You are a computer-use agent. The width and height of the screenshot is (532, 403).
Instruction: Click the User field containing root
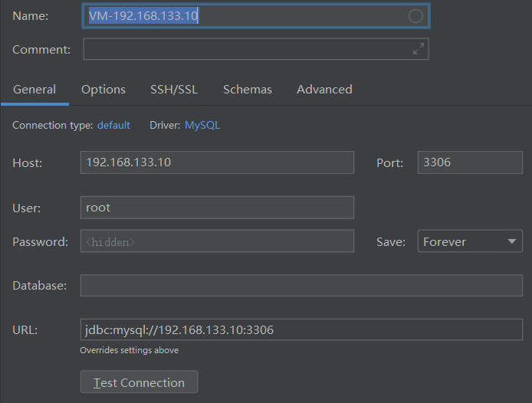tap(217, 208)
